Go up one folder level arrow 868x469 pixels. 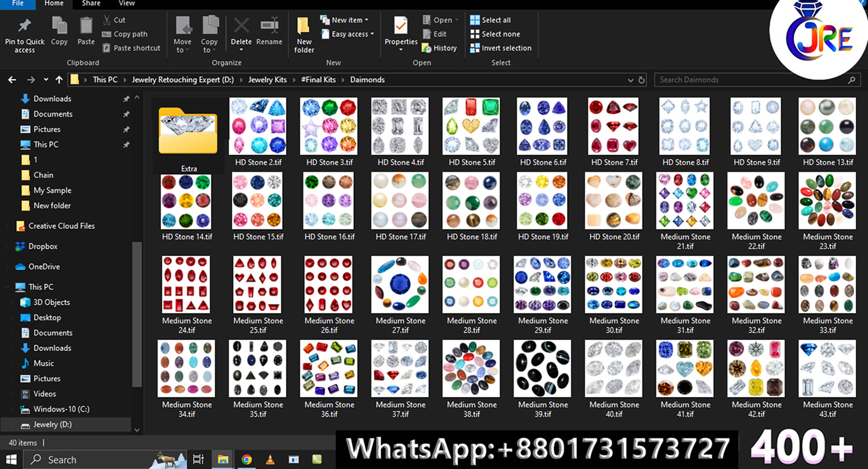pos(59,80)
